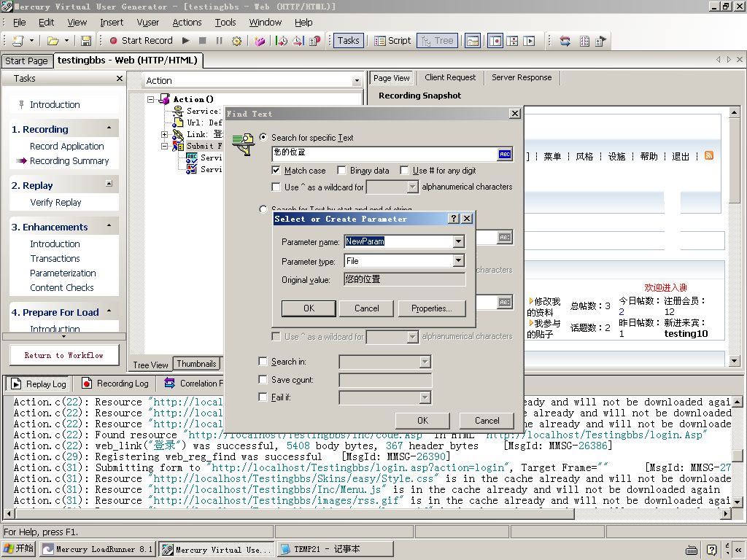747x560 pixels.
Task: Switch to the Thumbnails tab
Action: click(197, 364)
